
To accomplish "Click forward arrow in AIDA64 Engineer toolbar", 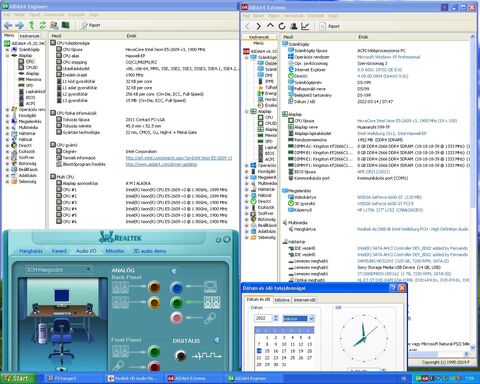I will (19, 25).
